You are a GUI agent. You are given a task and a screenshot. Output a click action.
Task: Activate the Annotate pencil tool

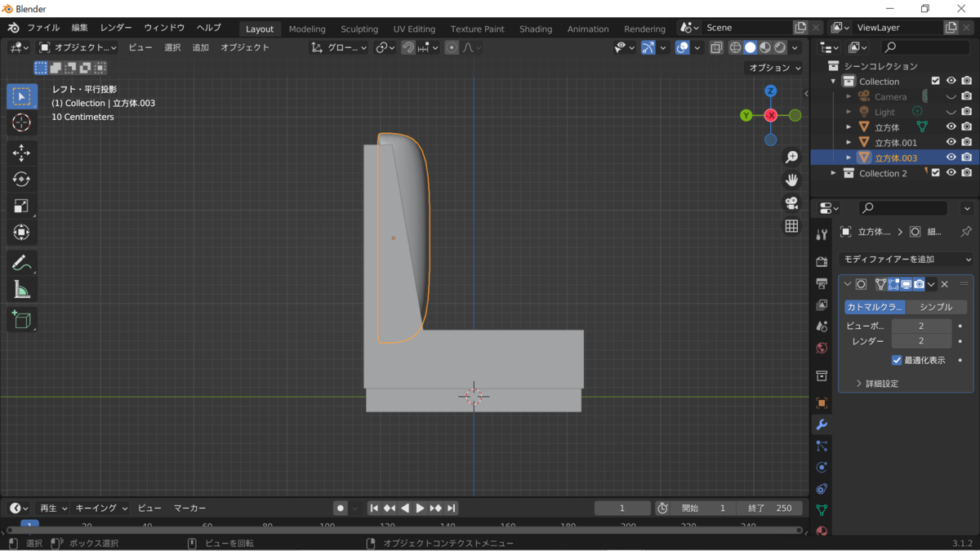tap(21, 263)
